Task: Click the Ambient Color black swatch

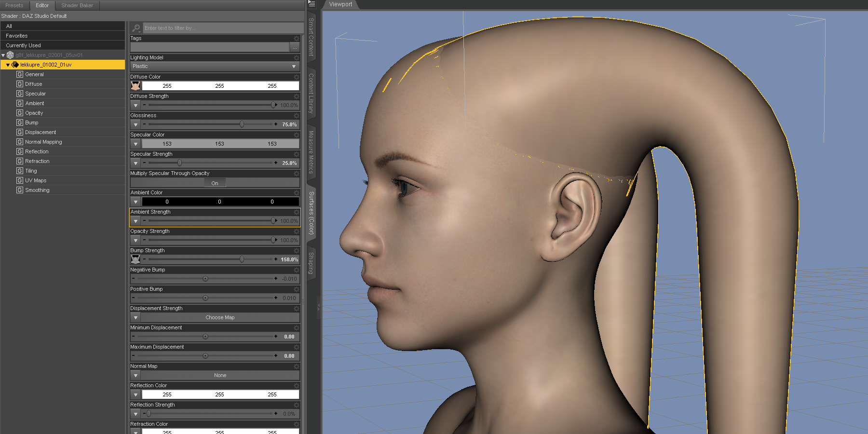Action: [x=220, y=202]
